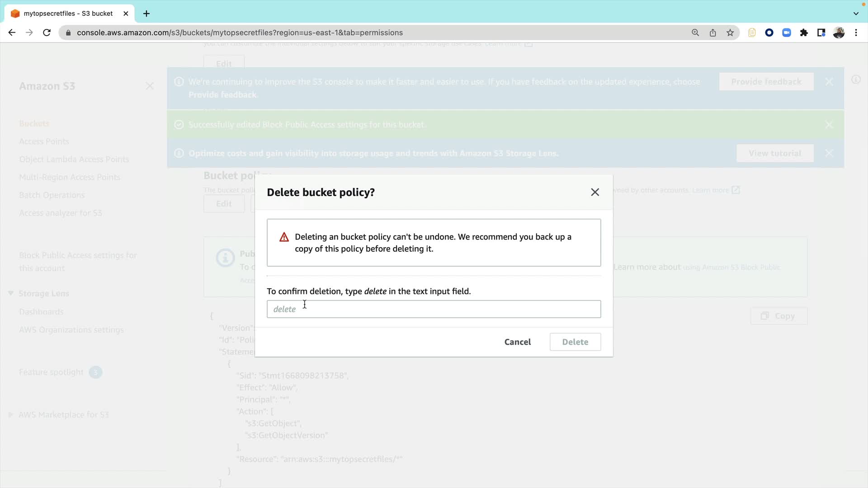Reload the S3 console page
The image size is (868, 488).
coord(47,33)
